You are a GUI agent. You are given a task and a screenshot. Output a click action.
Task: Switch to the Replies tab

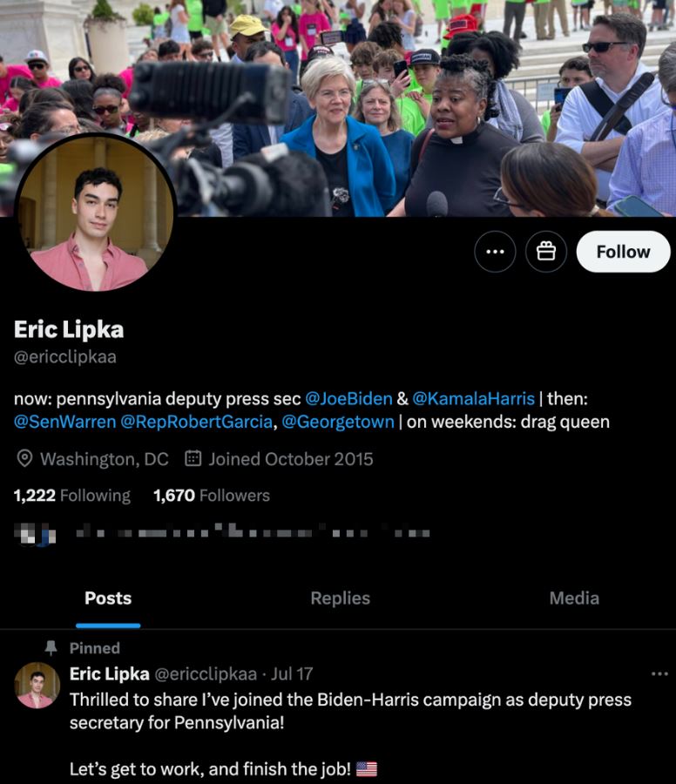point(340,598)
